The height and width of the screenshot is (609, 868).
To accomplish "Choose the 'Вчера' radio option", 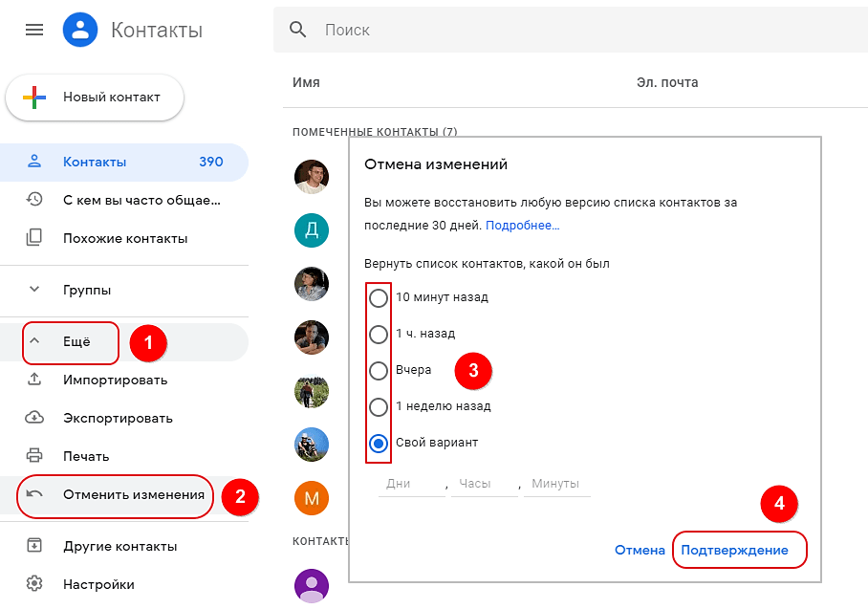I will (379, 370).
